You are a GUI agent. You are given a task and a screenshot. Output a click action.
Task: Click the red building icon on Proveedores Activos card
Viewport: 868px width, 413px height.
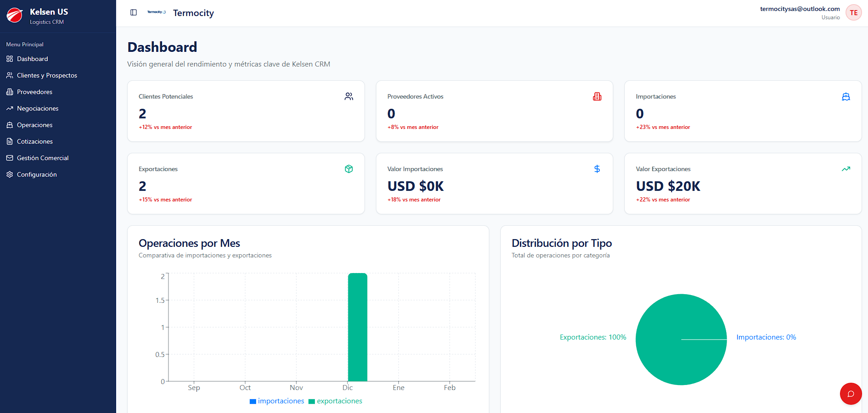[x=597, y=96]
